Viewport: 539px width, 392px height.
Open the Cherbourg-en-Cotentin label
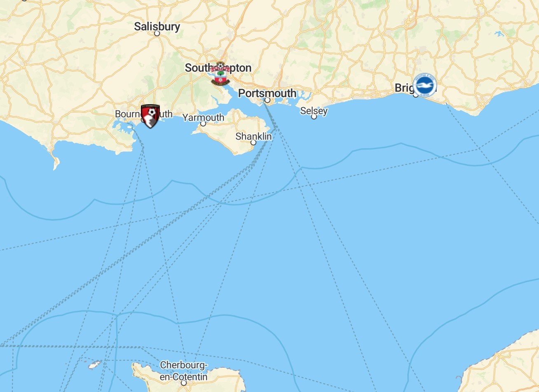coord(184,371)
